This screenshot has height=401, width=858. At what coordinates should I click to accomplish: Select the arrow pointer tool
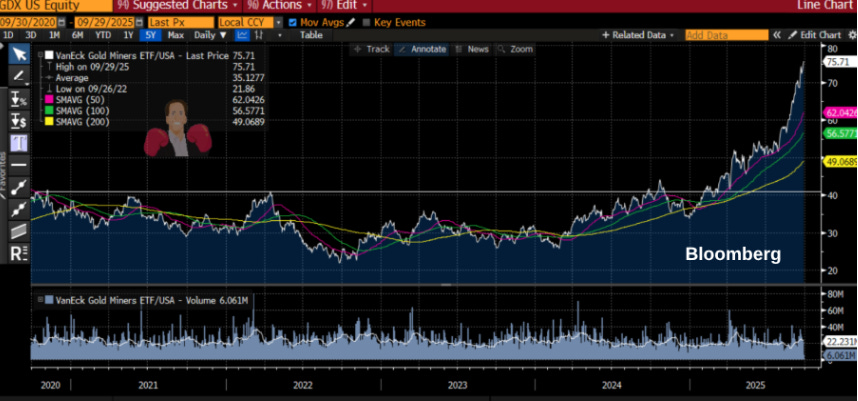click(19, 54)
